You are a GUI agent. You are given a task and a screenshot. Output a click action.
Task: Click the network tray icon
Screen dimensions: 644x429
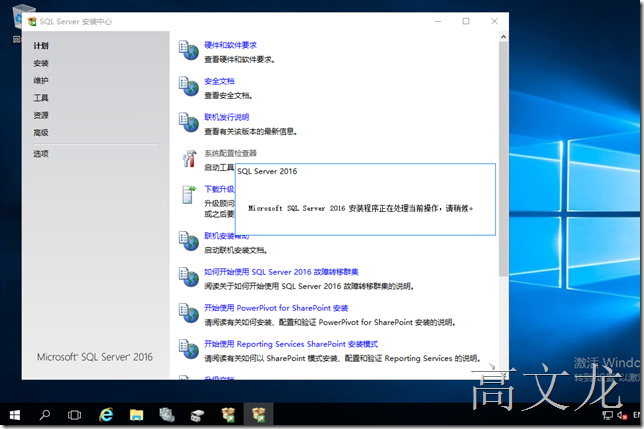[x=607, y=415]
